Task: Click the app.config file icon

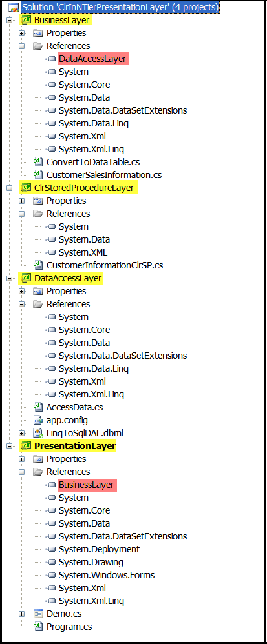Action: pos(38,420)
